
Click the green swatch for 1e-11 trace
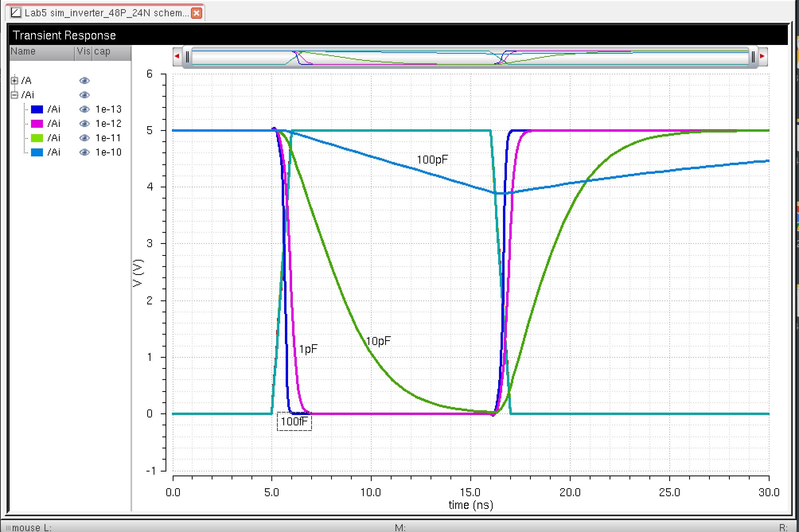pos(37,138)
